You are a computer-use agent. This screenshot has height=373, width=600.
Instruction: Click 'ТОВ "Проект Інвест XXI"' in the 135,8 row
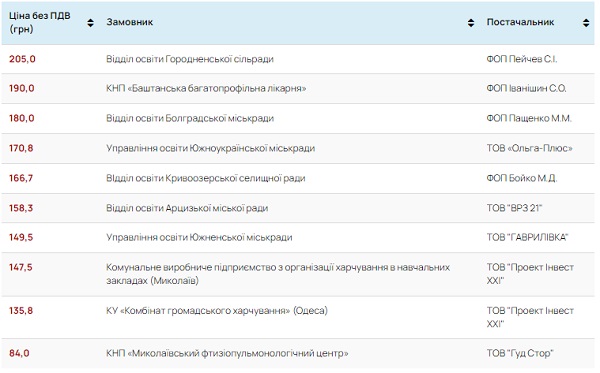click(530, 317)
